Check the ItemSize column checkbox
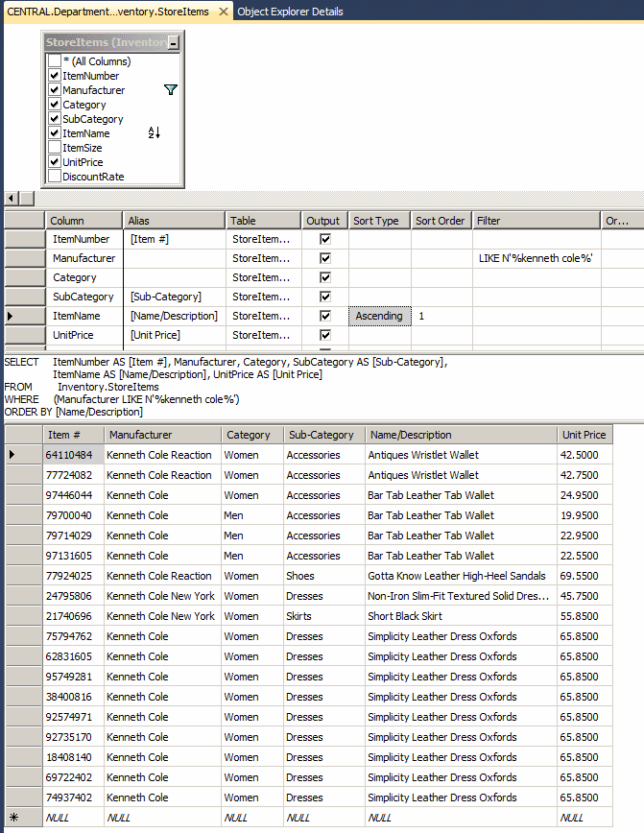The width and height of the screenshot is (644, 833). click(x=54, y=147)
